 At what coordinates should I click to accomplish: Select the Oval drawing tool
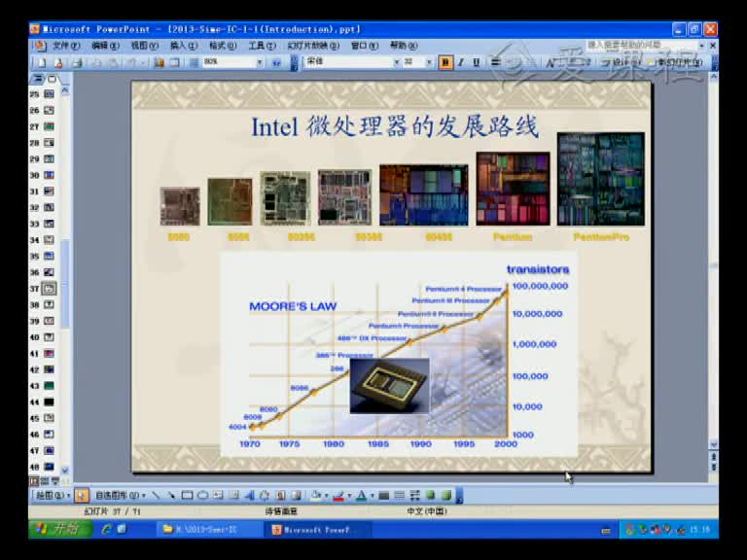point(202,495)
